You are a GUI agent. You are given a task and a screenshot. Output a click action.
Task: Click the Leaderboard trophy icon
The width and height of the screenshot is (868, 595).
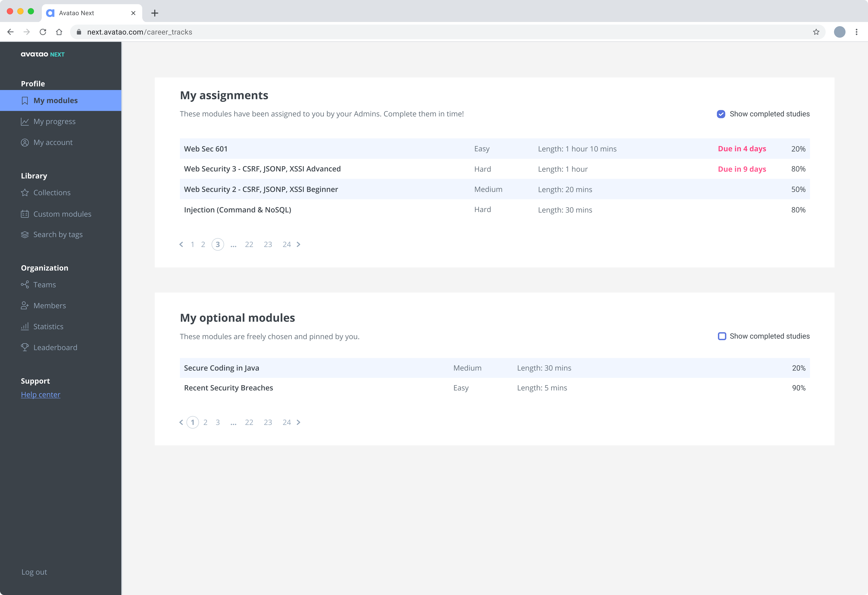[25, 347]
